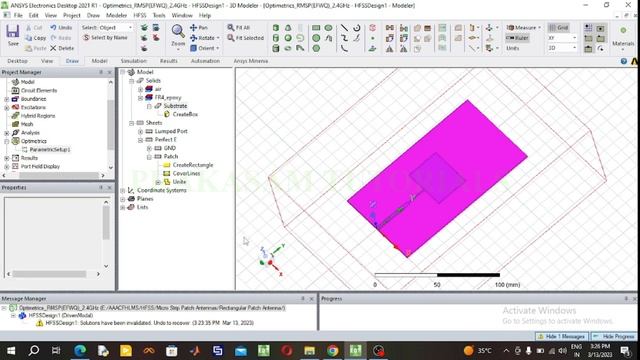Select CoverLines operation under Patch
Screen dimensions: 640x360
tap(186, 173)
